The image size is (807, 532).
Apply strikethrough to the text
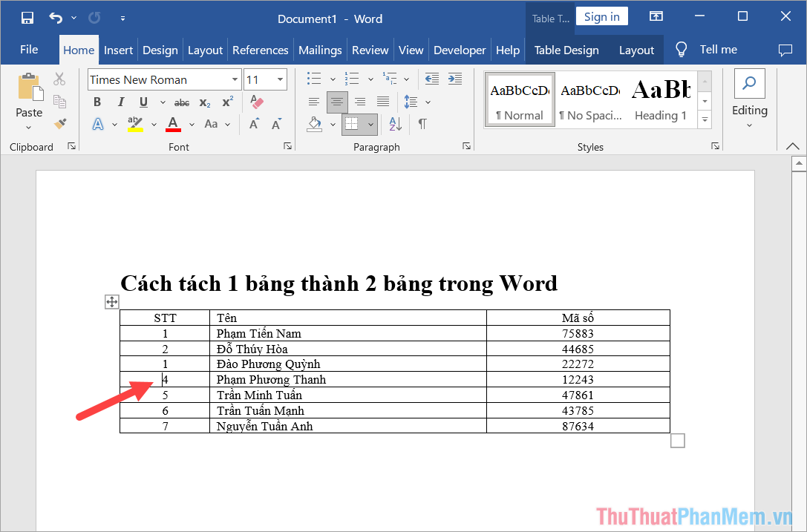pos(181,102)
